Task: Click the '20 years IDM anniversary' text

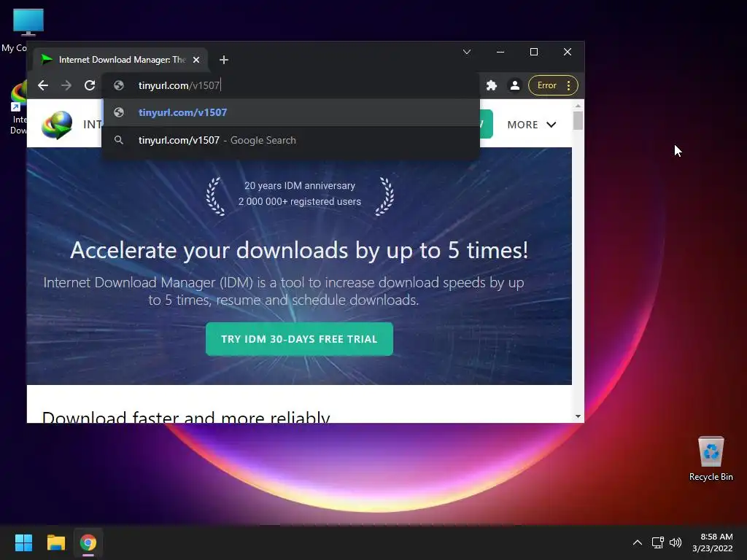Action: pos(300,186)
